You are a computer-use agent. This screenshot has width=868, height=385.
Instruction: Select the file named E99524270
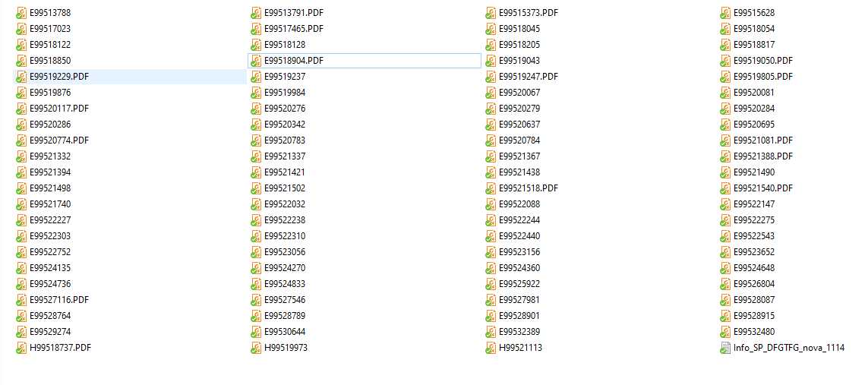point(285,268)
